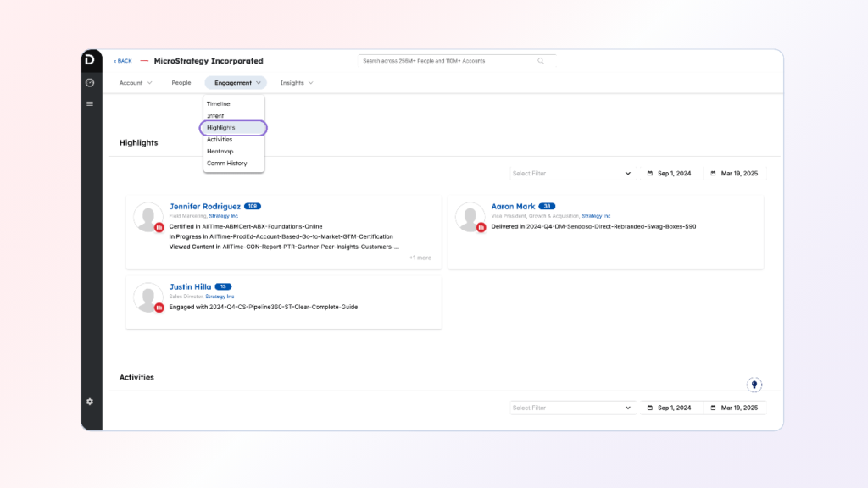Open the settings gear in sidebar
This screenshot has height=488, width=868.
click(x=90, y=402)
